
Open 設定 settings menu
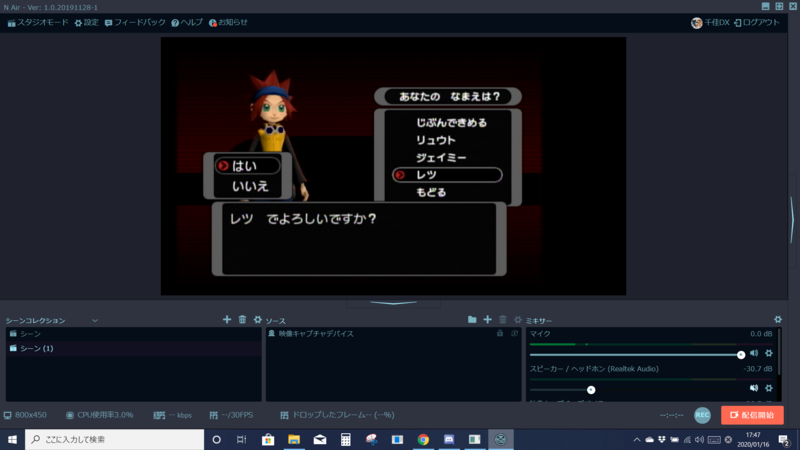point(86,22)
